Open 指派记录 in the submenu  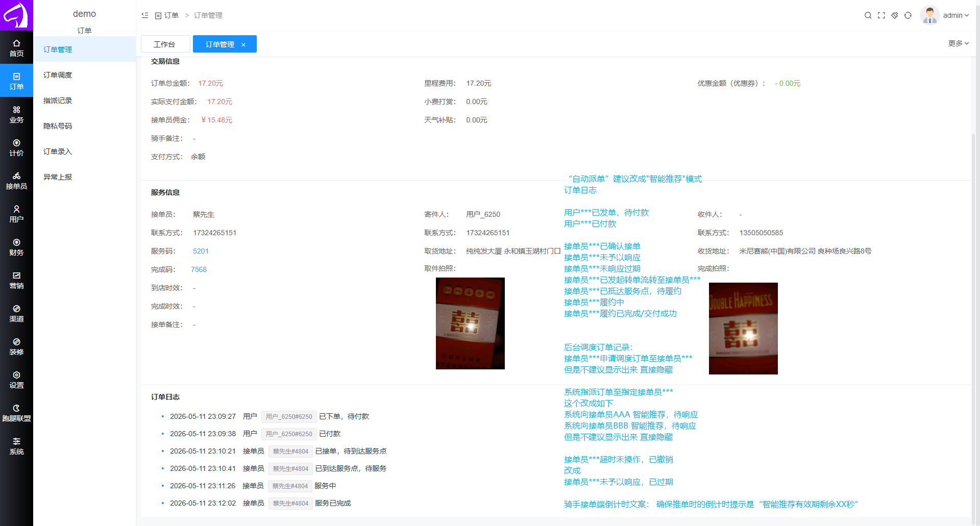pos(85,101)
